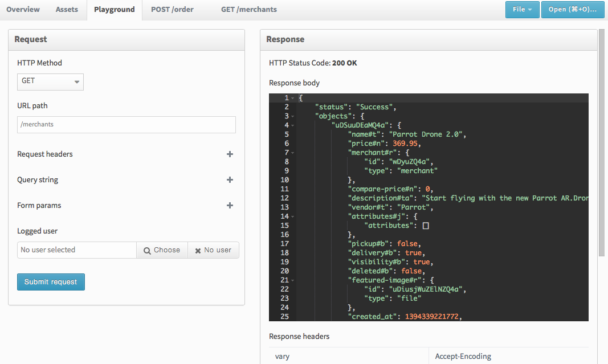Collapse the "uDSuuDEaMQ4a" fold arrow on line 4
Viewport: 608px width, 364px height.
tap(293, 125)
